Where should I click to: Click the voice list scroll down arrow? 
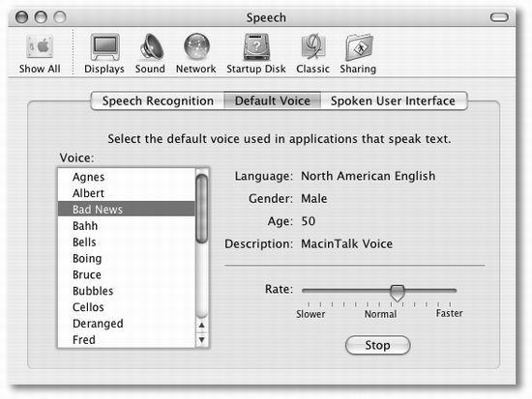(x=202, y=340)
